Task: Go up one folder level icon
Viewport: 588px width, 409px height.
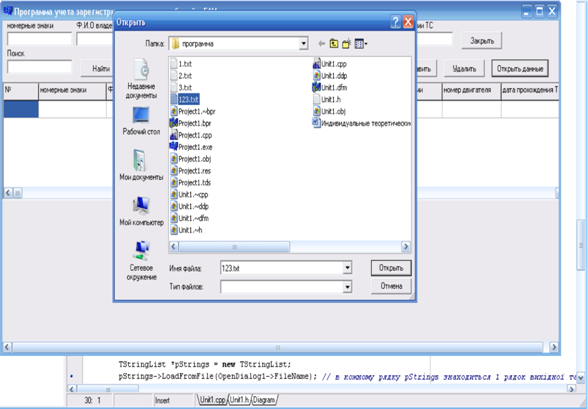Action: [x=334, y=44]
